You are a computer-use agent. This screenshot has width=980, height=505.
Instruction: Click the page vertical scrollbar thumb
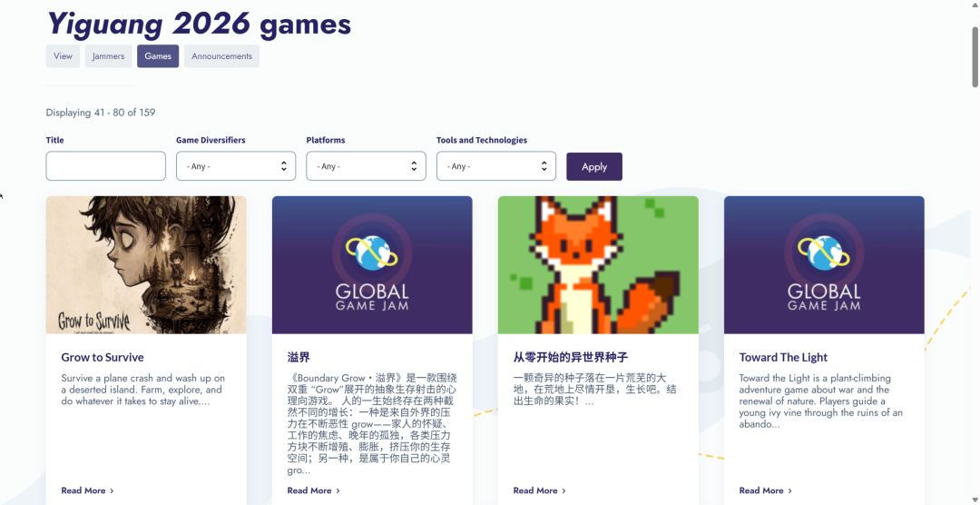(x=975, y=57)
